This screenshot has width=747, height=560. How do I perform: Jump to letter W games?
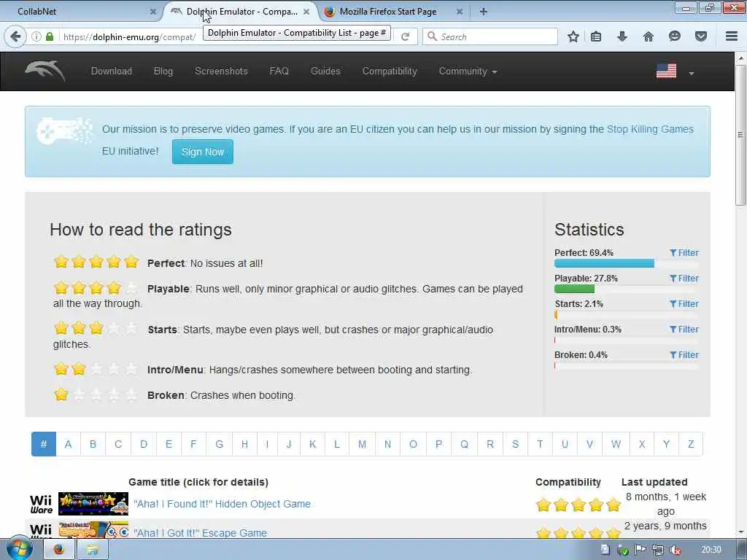click(x=616, y=444)
